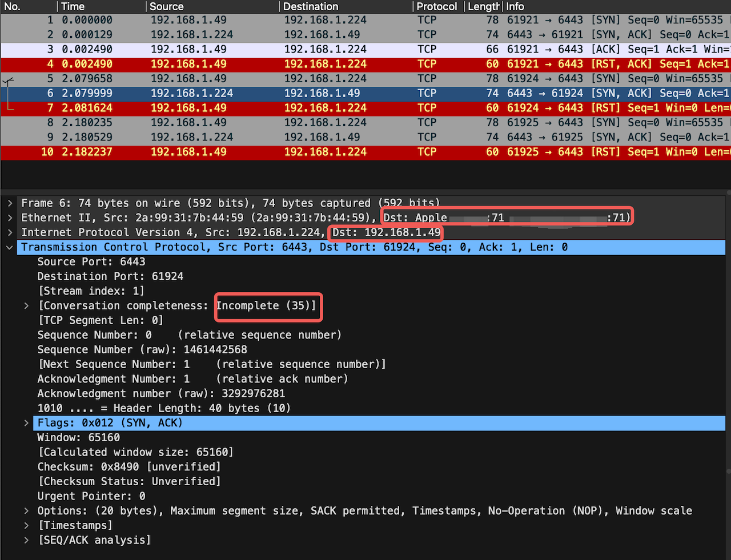731x560 pixels.
Task: Expand the SEQ/ACK analysis field
Action: (x=26, y=540)
